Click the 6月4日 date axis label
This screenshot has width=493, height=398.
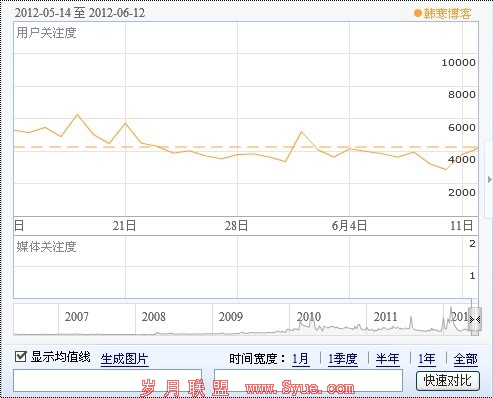pyautogui.click(x=349, y=226)
